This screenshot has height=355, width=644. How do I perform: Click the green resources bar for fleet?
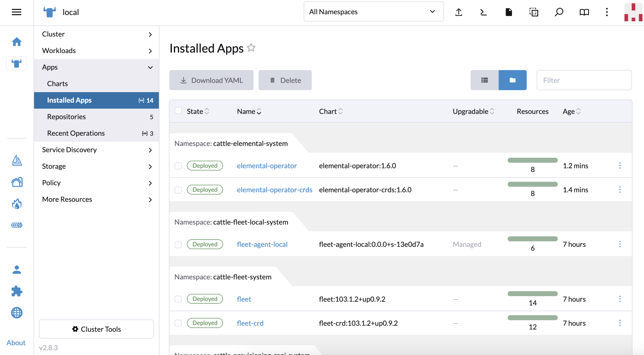[532, 294]
